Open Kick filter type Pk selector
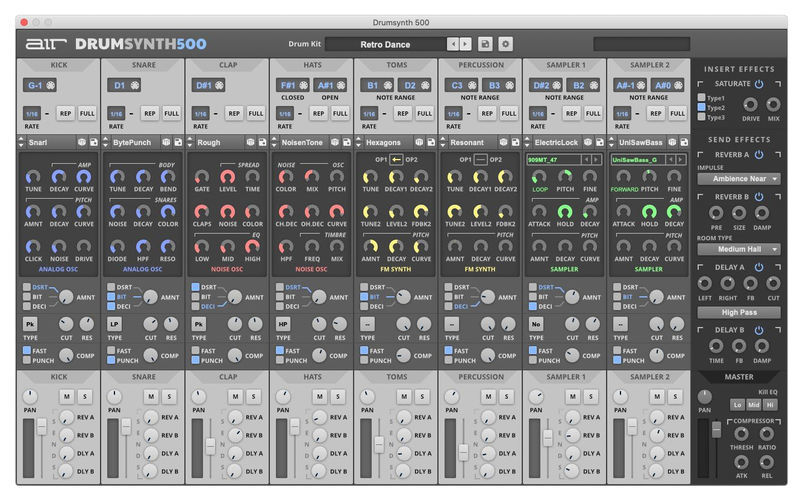The image size is (800, 501). pos(30,324)
